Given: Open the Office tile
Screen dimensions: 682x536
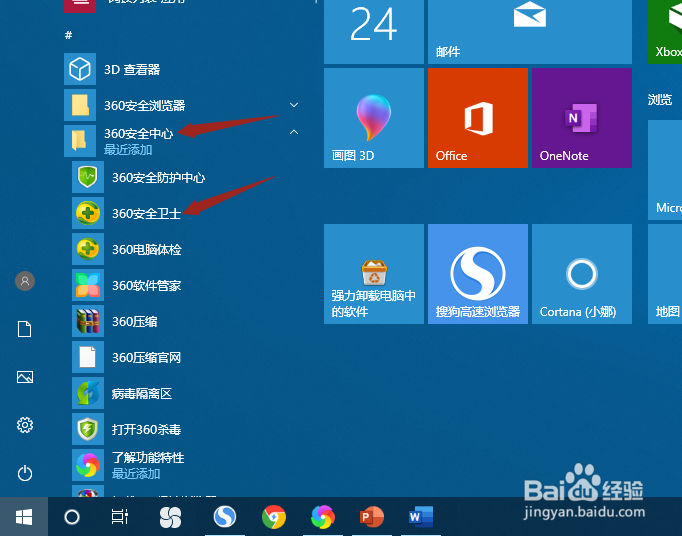Looking at the screenshot, I should tap(478, 118).
